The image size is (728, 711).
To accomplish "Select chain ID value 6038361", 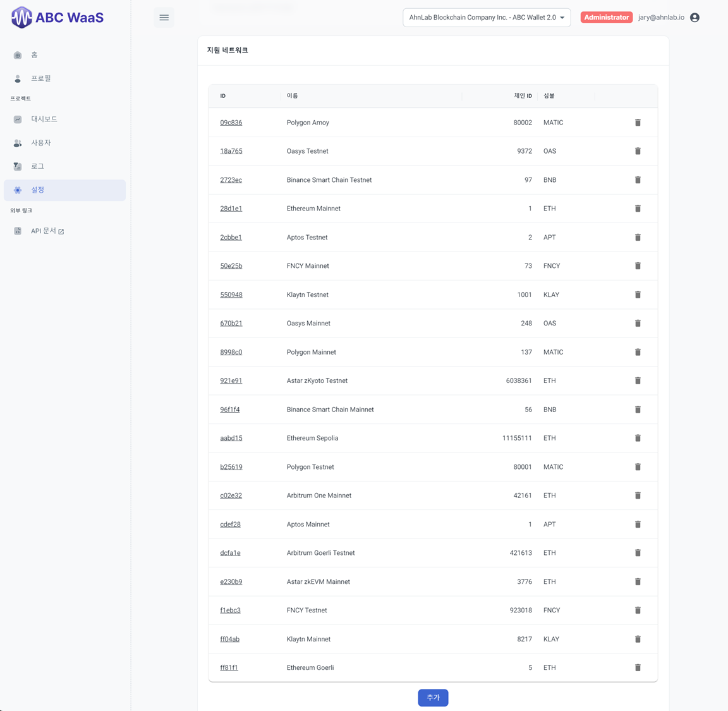I will point(519,380).
